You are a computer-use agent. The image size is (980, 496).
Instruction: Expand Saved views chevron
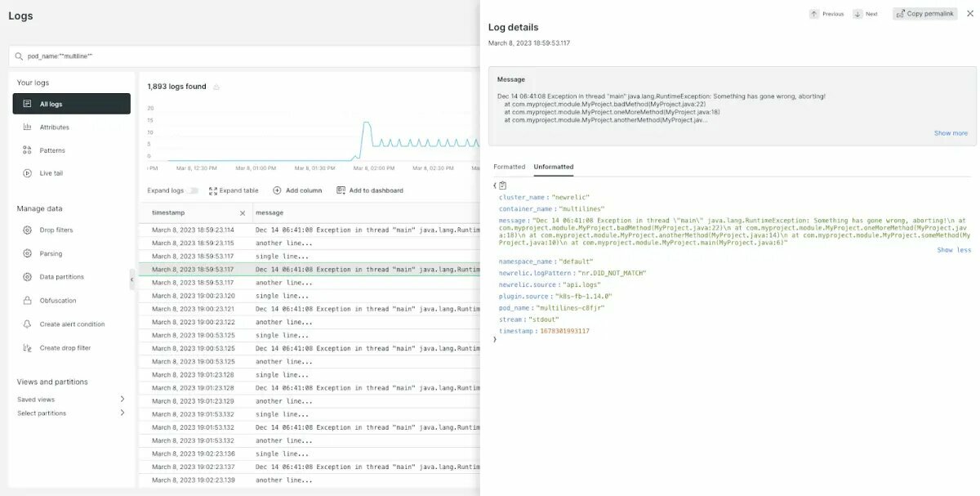(122, 399)
